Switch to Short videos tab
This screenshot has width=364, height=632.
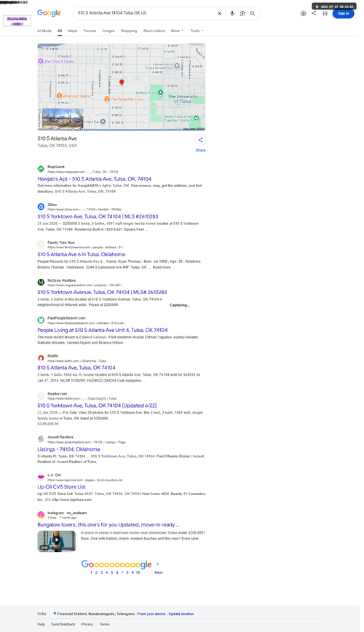pos(154,31)
